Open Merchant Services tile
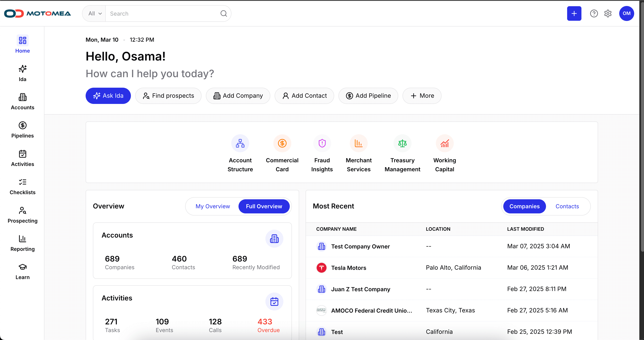644x340 pixels. pos(359,153)
